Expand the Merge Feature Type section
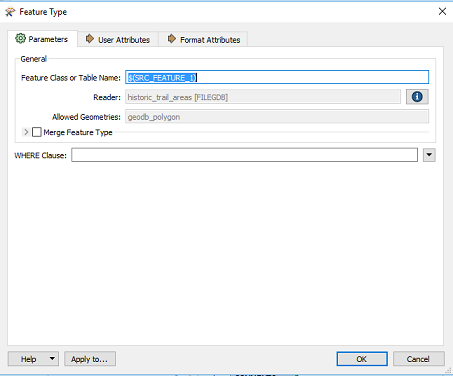The width and height of the screenshot is (453, 376). [x=26, y=132]
